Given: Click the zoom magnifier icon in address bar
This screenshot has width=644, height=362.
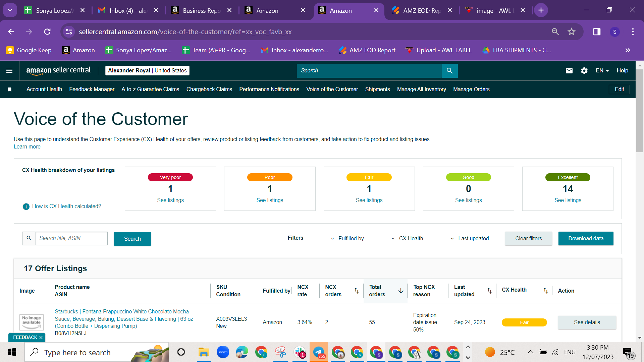Looking at the screenshot, I should point(555,32).
